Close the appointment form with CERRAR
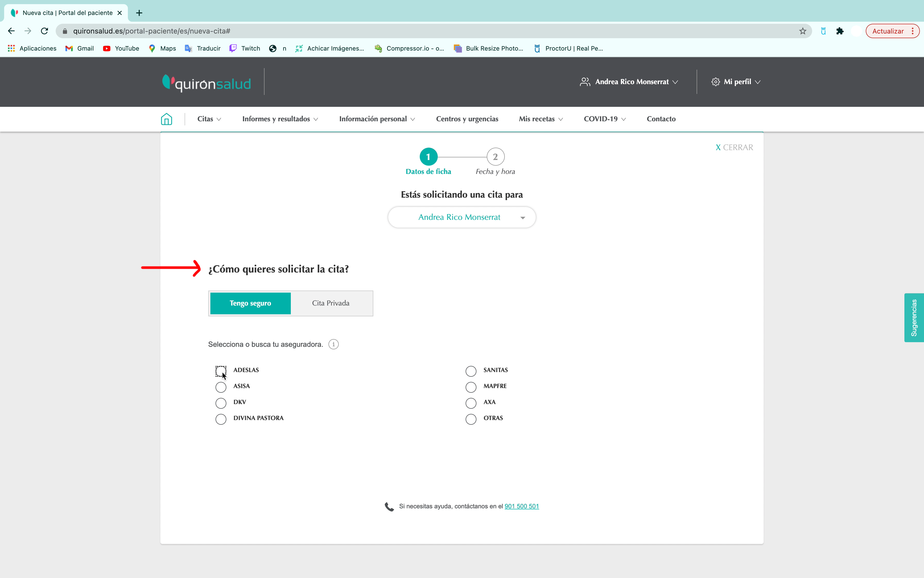Viewport: 924px width, 578px height. coord(734,148)
